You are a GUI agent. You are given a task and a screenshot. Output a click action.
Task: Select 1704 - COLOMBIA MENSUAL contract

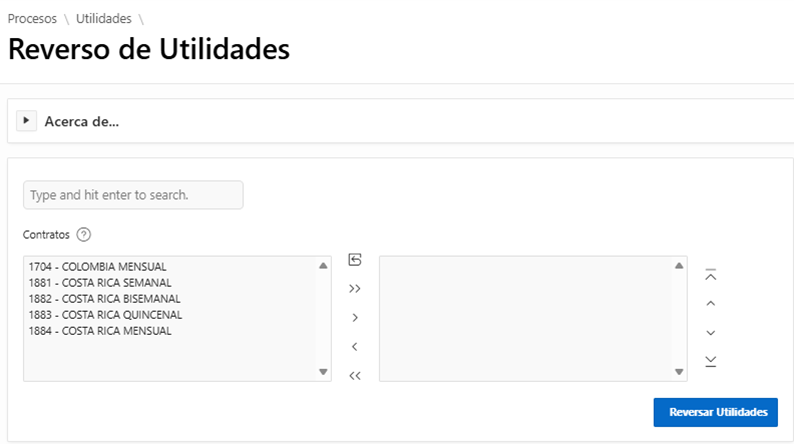pyautogui.click(x=98, y=267)
